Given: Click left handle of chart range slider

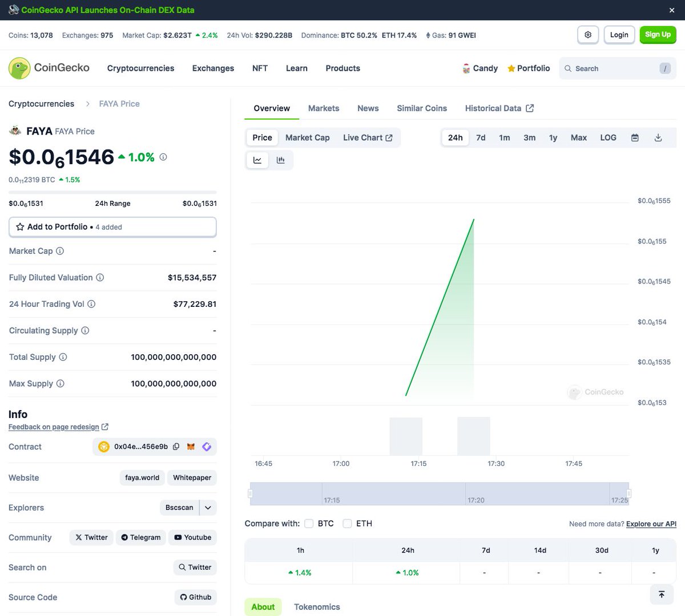Looking at the screenshot, I should 250,493.
